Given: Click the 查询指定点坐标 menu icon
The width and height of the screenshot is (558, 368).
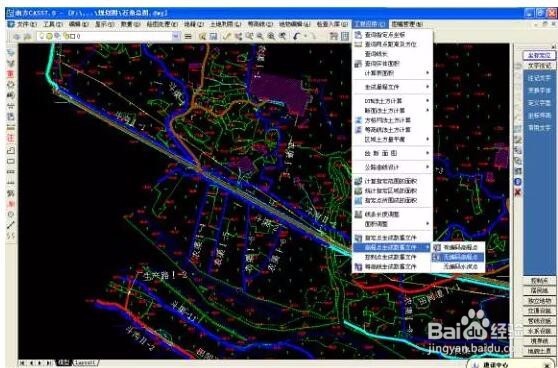Looking at the screenshot, I should [x=358, y=35].
